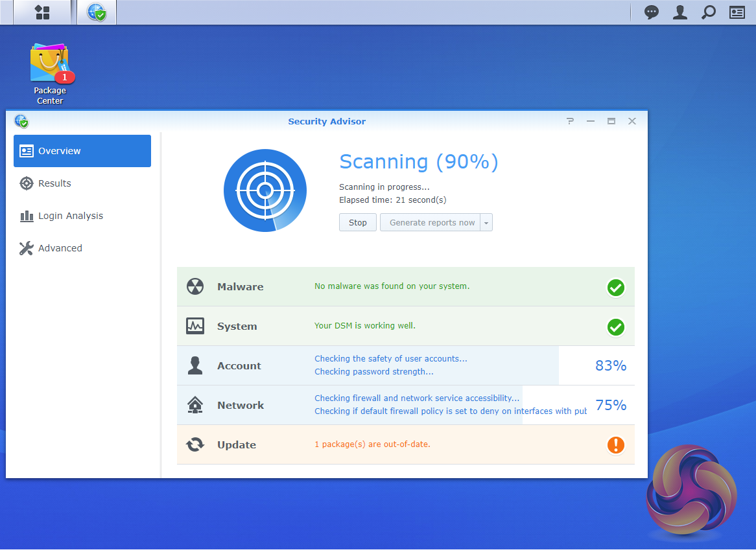Minimize the Security Advisor window
Image resolution: width=756 pixels, height=552 pixels.
[x=591, y=121]
